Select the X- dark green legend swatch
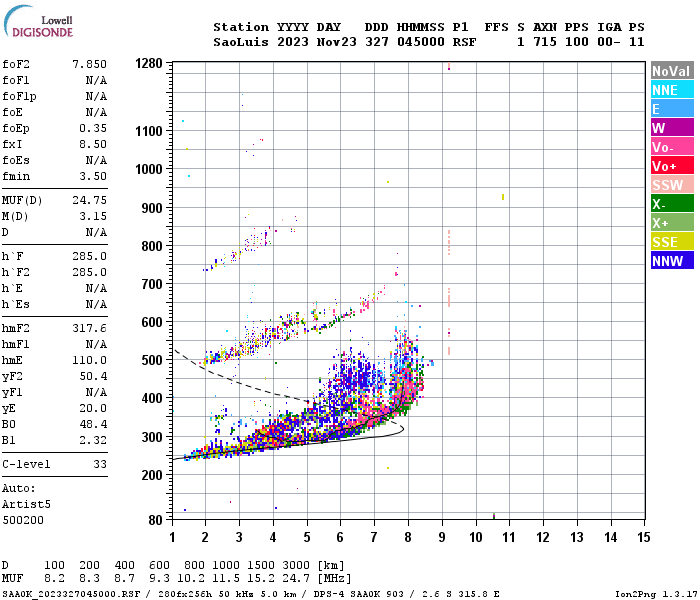 click(x=672, y=204)
